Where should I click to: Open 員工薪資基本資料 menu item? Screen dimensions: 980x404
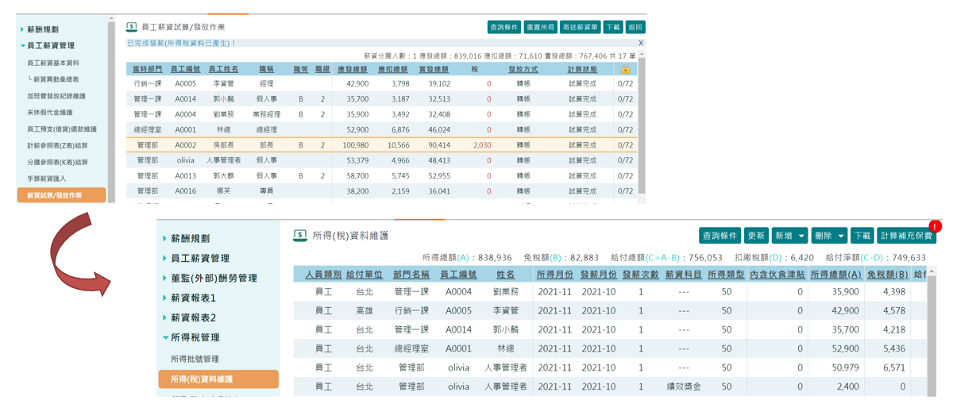[53, 63]
